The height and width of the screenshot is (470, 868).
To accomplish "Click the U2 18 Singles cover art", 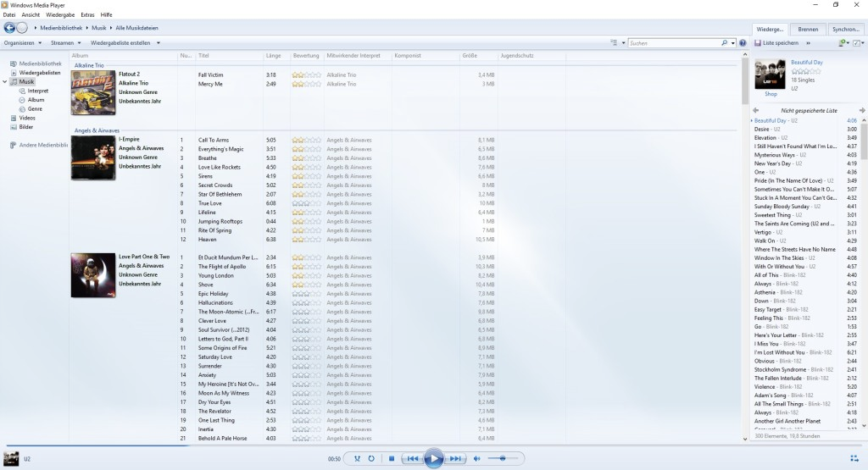I will (x=770, y=74).
